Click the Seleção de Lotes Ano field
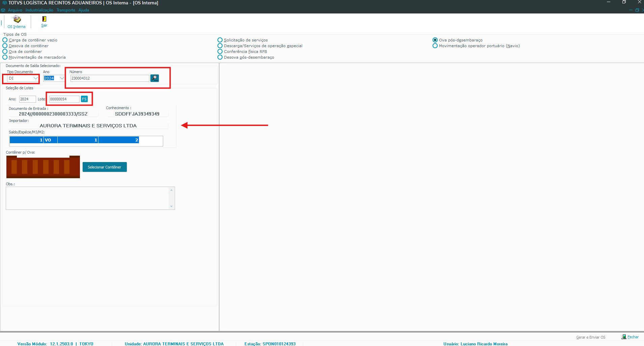The image size is (644, 346). point(27,99)
